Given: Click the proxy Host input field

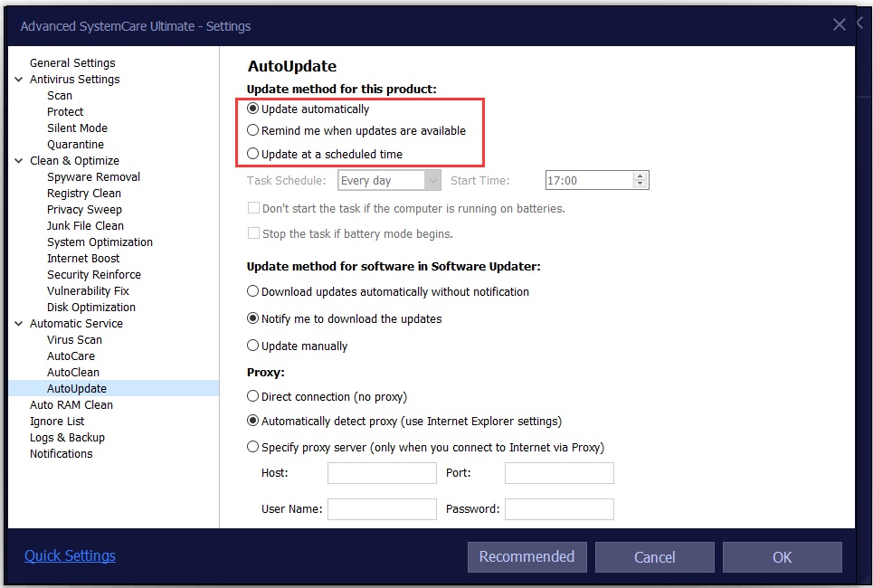Looking at the screenshot, I should [382, 473].
